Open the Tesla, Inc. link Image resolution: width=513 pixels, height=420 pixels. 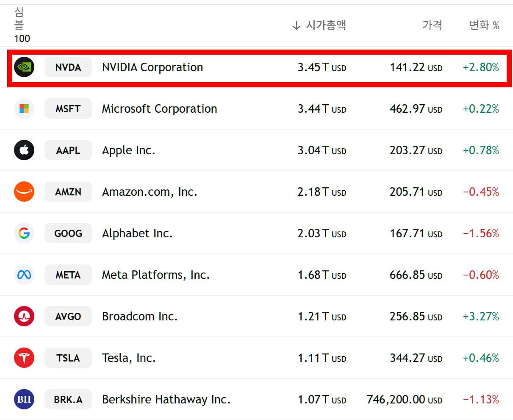tap(129, 358)
